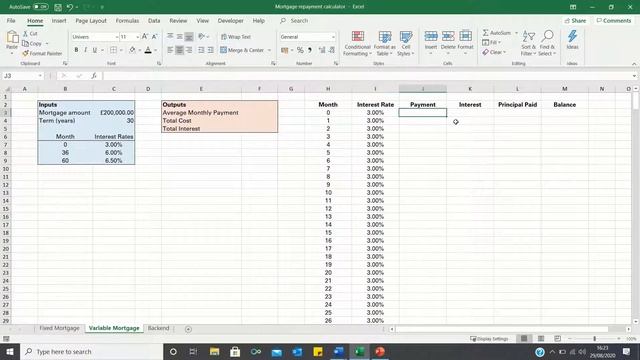Toggle bold formatting
The image size is (640, 360).
(x=76, y=50)
